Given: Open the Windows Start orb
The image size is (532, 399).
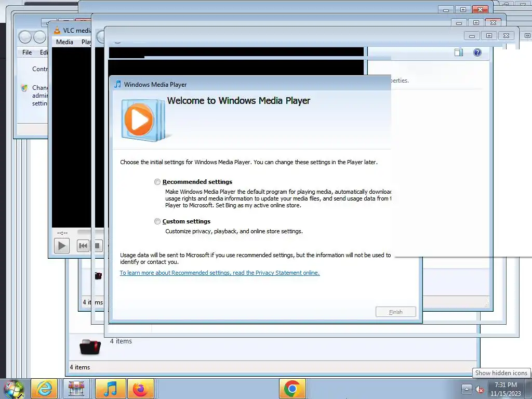Looking at the screenshot, I should (x=13, y=390).
